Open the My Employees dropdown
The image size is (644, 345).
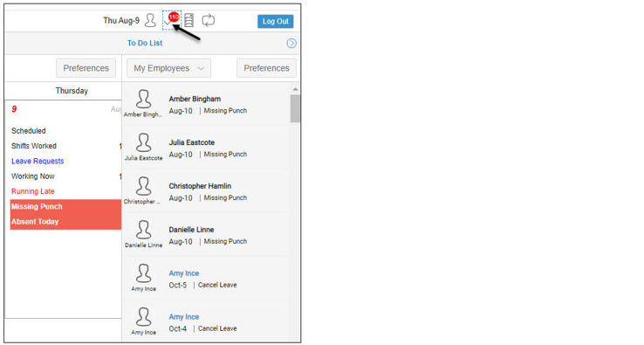pos(168,68)
